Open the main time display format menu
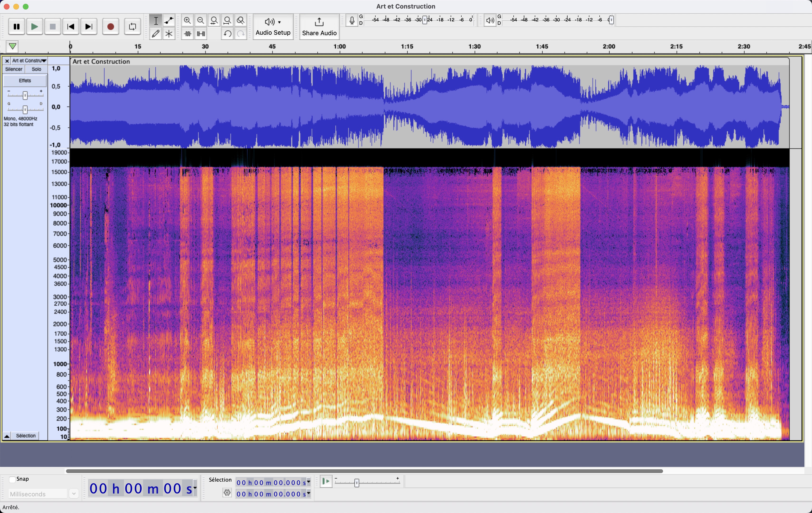812x513 pixels. 195,488
